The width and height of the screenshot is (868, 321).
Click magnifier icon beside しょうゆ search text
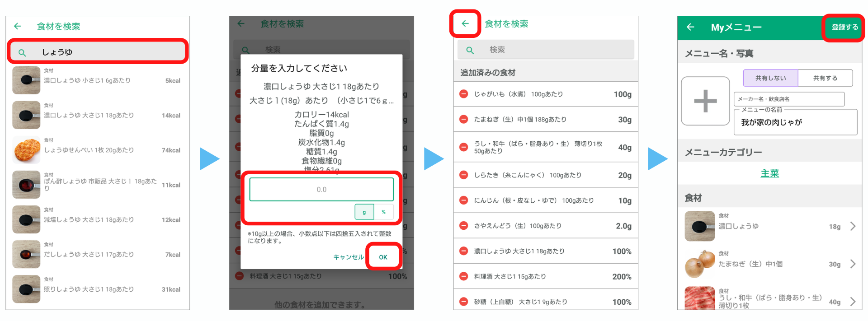[22, 53]
